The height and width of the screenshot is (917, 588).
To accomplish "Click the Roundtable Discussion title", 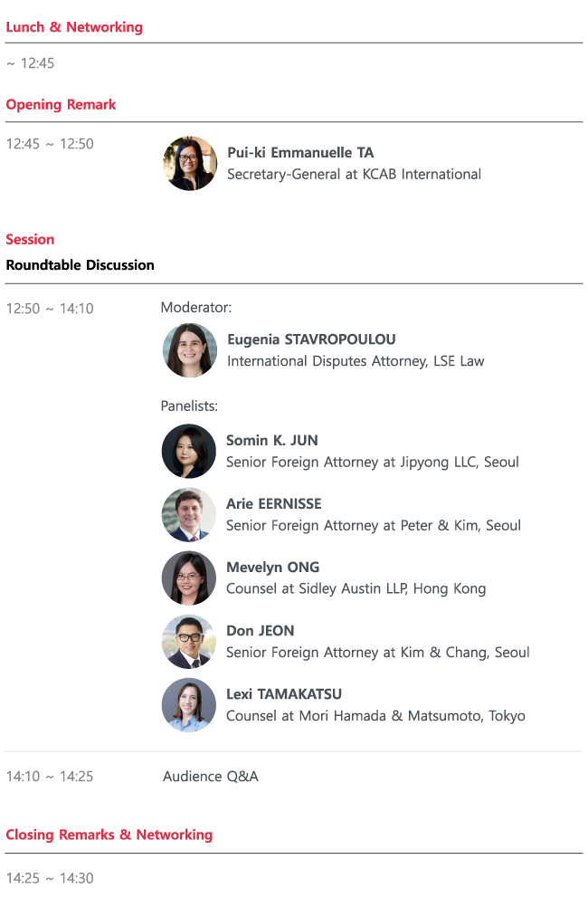I will click(x=80, y=265).
